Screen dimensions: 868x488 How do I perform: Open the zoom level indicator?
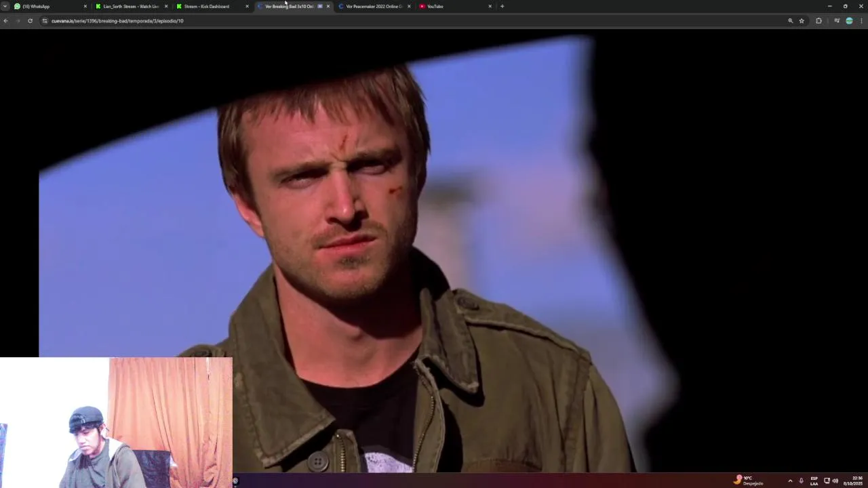pyautogui.click(x=790, y=21)
